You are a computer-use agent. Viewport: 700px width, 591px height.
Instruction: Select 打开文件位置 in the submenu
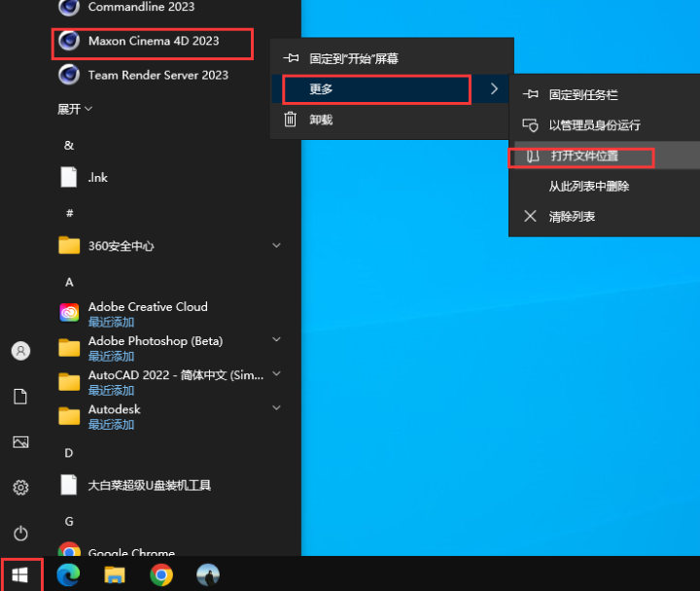(x=584, y=156)
